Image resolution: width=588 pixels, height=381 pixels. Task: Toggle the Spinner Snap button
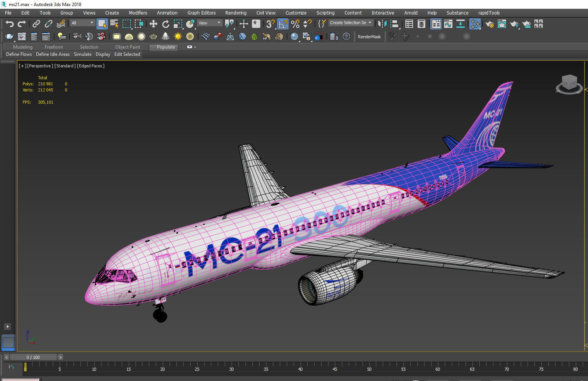point(307,24)
